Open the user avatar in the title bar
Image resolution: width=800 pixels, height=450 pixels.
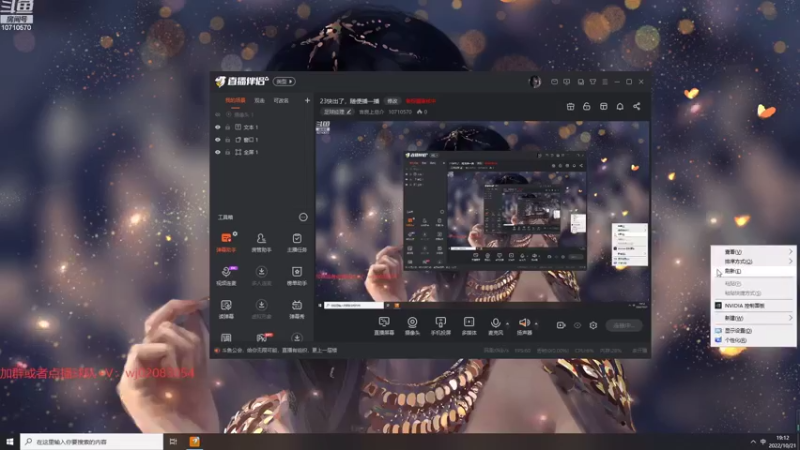tap(535, 82)
